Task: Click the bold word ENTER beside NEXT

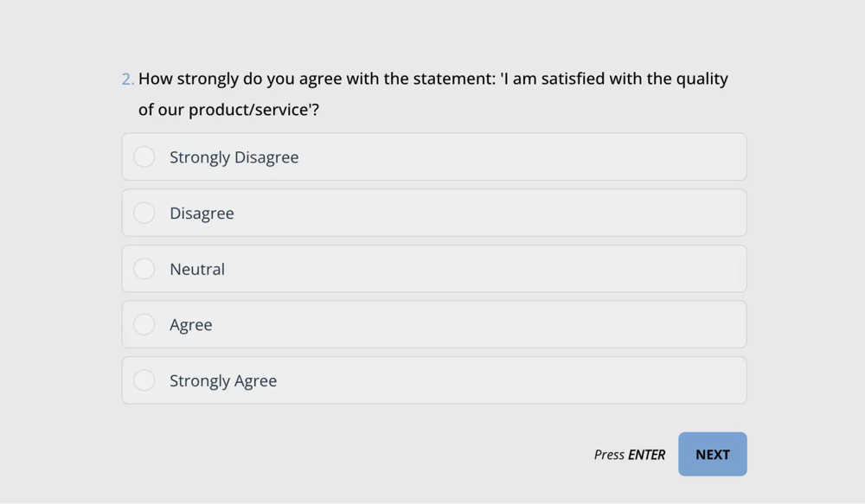Action: [647, 455]
